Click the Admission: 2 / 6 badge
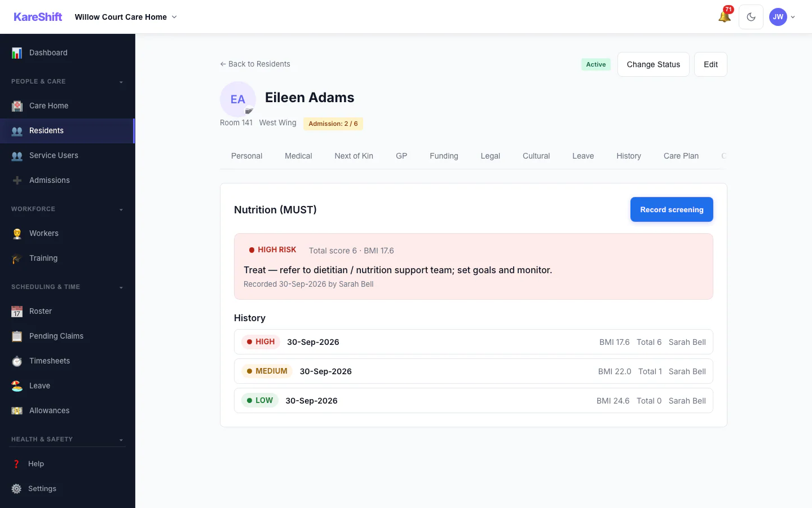 tap(333, 124)
